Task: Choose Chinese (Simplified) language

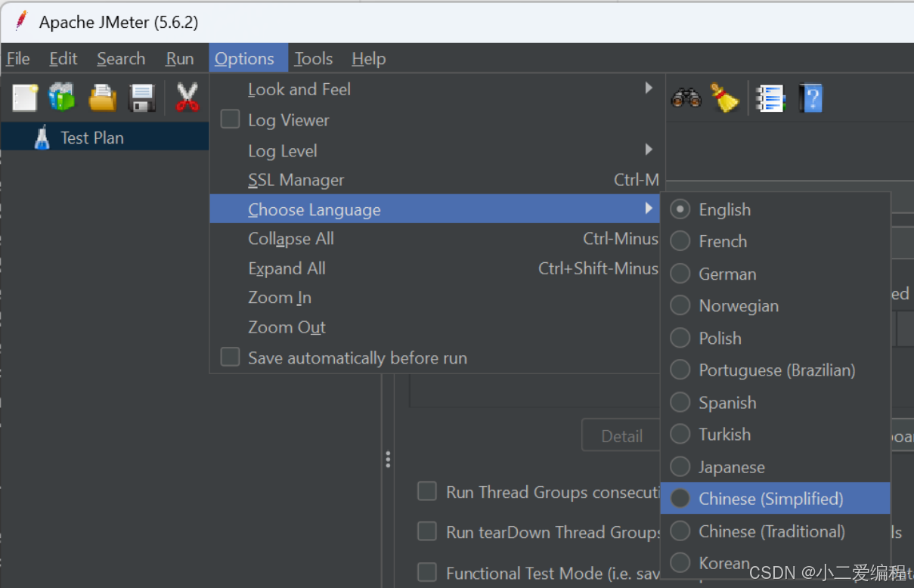Action: [776, 498]
